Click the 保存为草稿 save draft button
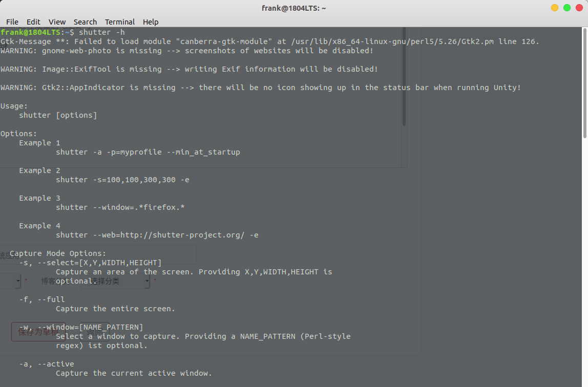 click(x=38, y=332)
